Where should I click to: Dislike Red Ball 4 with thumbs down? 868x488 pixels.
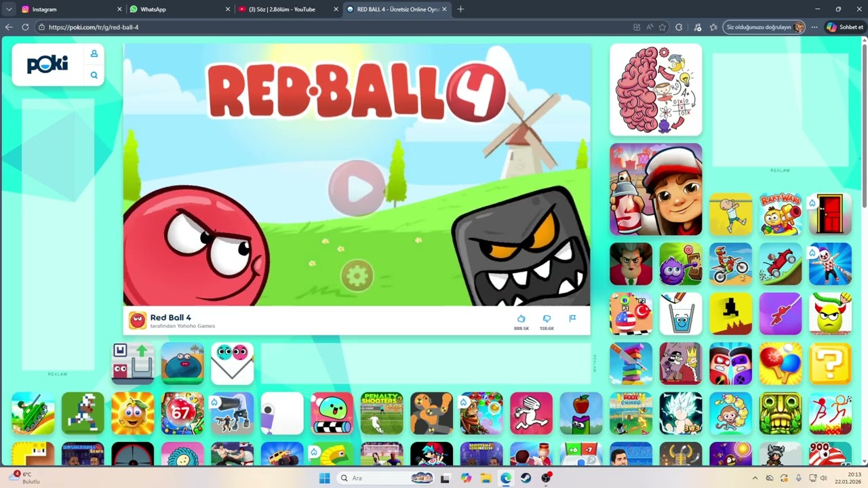(547, 319)
